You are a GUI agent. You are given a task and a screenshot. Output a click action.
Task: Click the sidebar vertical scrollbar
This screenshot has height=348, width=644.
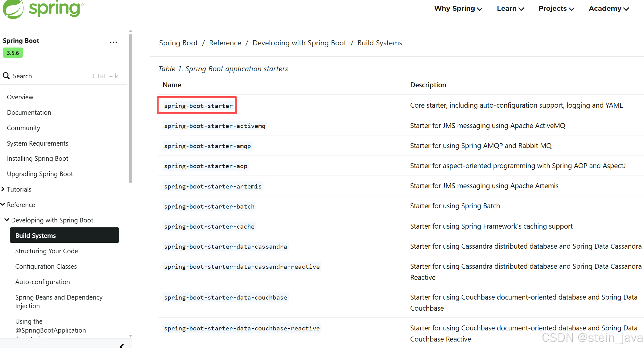pos(130,108)
